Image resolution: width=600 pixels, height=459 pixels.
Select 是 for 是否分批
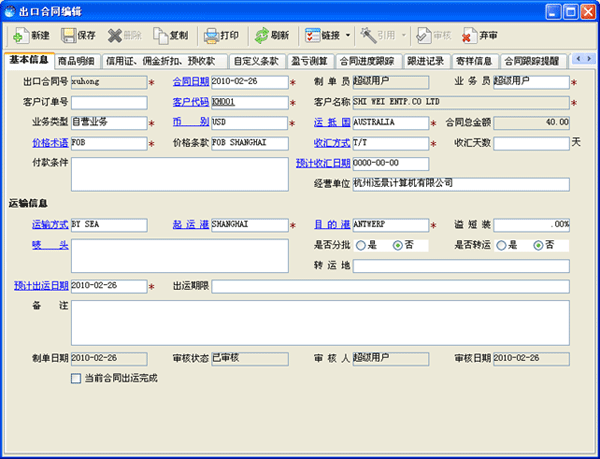(x=360, y=246)
